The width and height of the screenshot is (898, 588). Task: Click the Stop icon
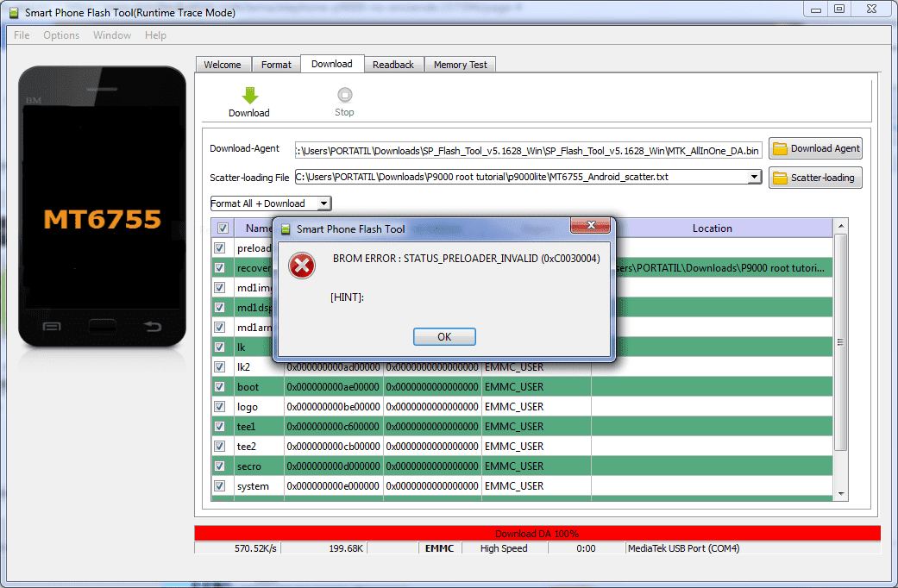click(345, 95)
